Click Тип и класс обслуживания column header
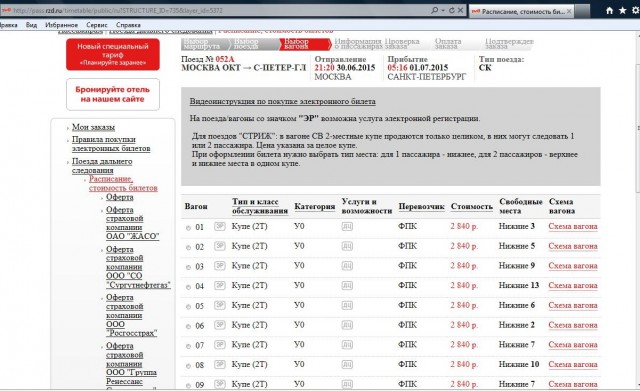Image resolution: width=640 pixels, height=391 pixels. coord(260,206)
